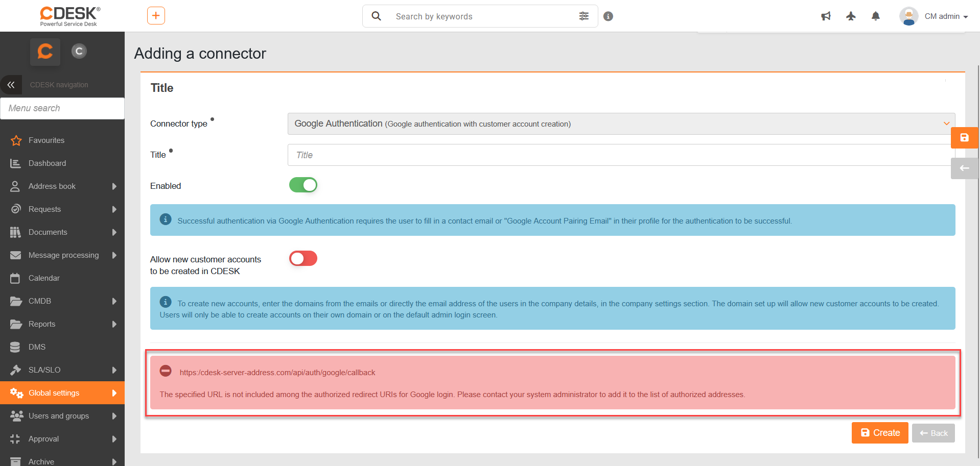Expand Reports submenu arrow
Image resolution: width=980 pixels, height=466 pixels.
point(114,324)
